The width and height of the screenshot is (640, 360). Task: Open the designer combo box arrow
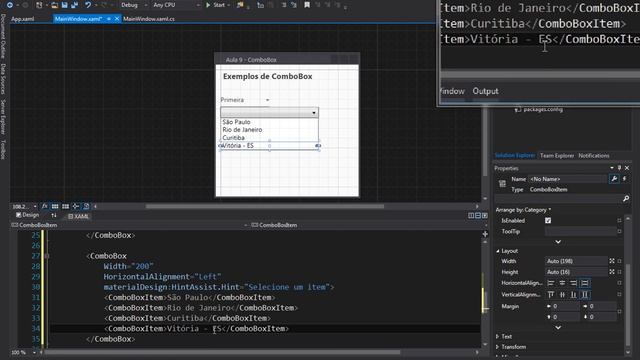(x=313, y=113)
